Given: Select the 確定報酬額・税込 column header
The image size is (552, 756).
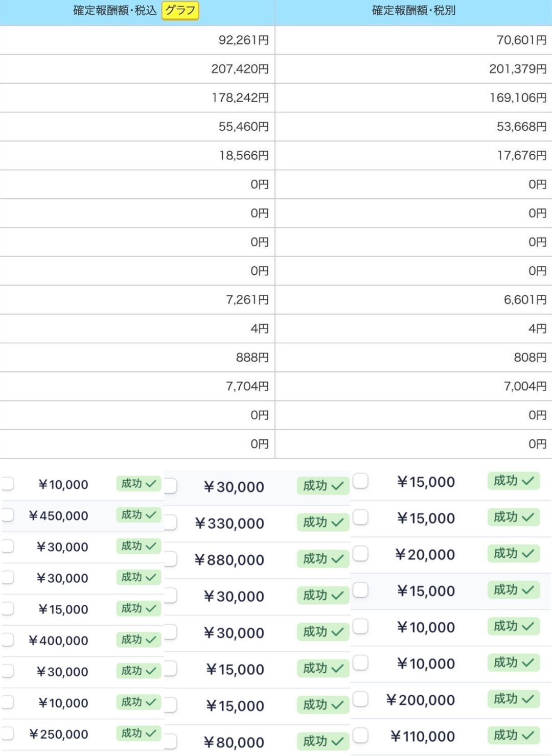Looking at the screenshot, I should 115,11.
